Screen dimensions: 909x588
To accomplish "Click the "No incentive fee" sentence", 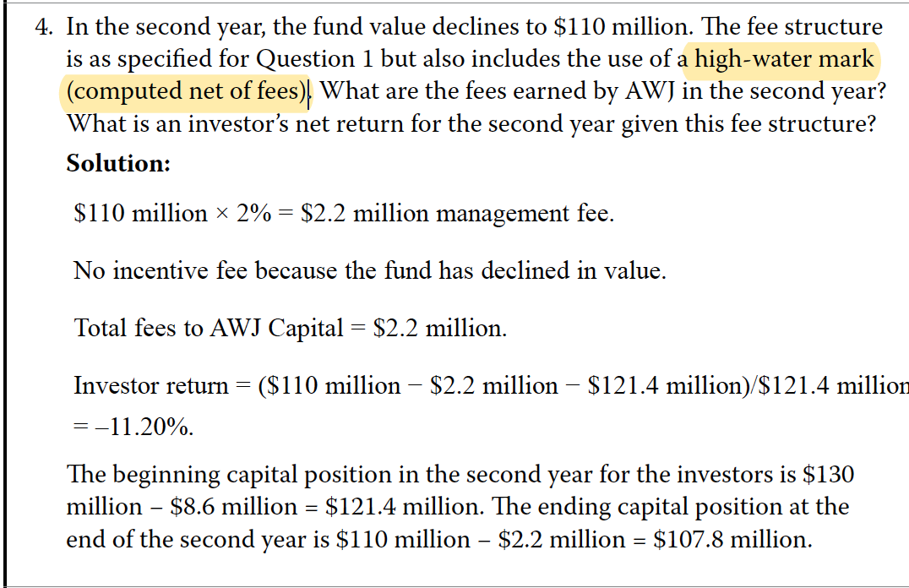I will tap(161, 270).
